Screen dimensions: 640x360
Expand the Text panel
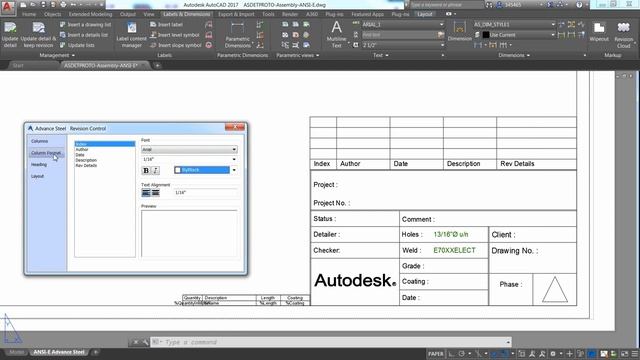(380, 55)
